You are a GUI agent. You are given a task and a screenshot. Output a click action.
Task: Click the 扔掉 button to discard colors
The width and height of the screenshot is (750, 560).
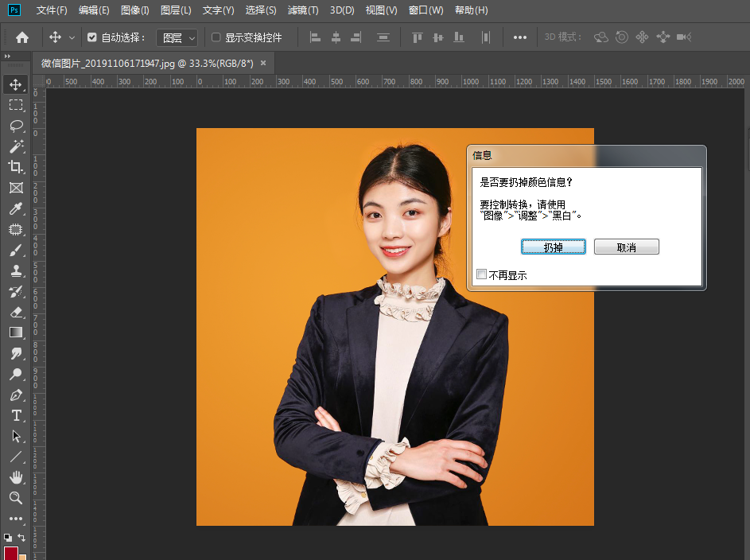click(x=553, y=247)
